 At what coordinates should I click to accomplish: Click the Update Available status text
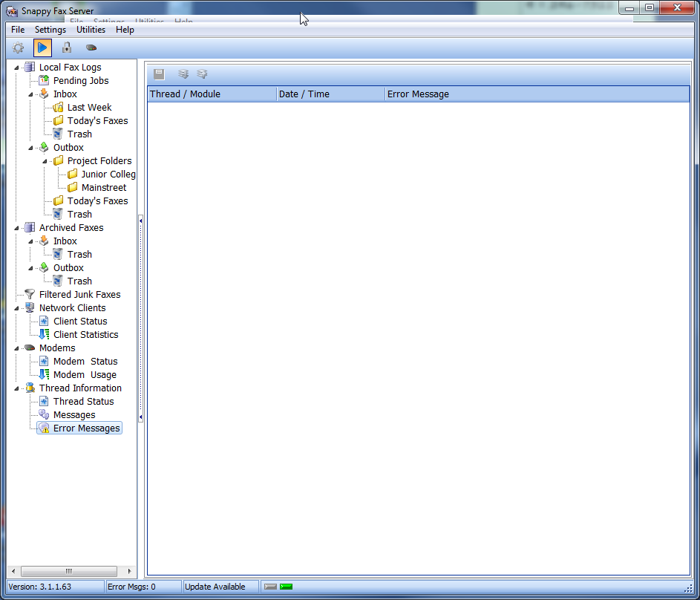click(215, 587)
